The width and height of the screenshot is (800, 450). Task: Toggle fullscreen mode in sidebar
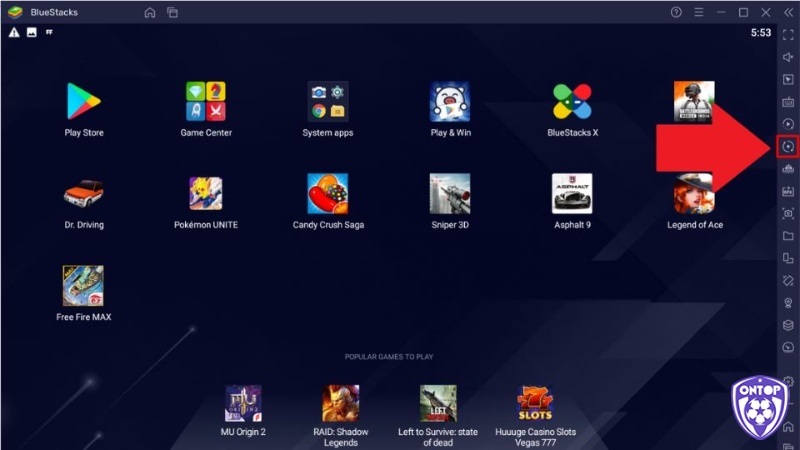(788, 34)
